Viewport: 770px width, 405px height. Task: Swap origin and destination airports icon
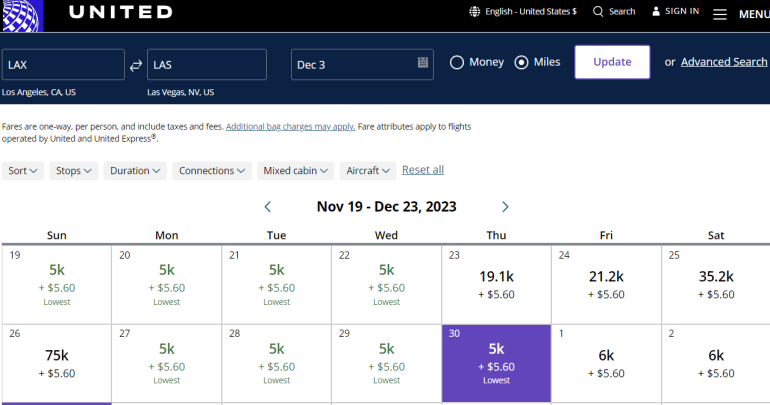(x=136, y=64)
